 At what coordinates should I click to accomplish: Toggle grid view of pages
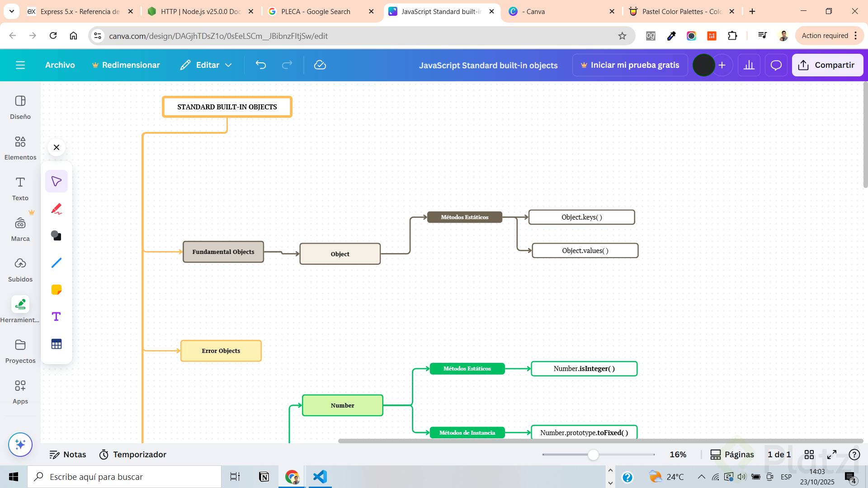point(809,455)
